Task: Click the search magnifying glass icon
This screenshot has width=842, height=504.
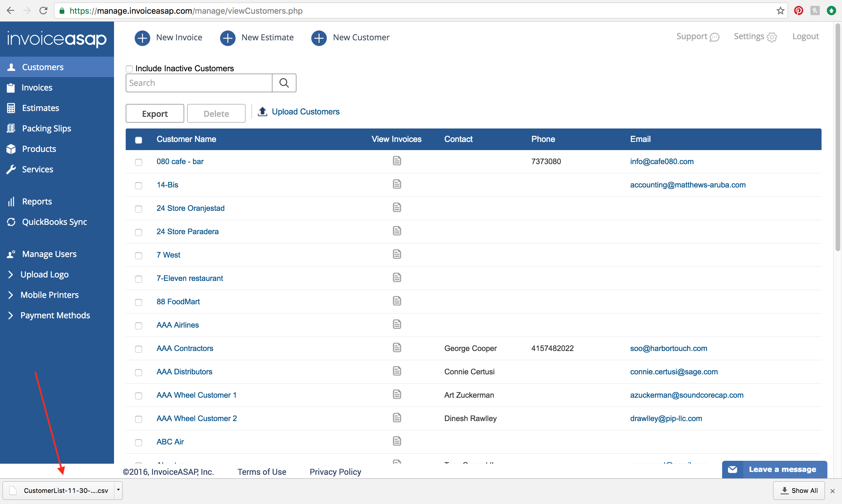Action: click(284, 83)
